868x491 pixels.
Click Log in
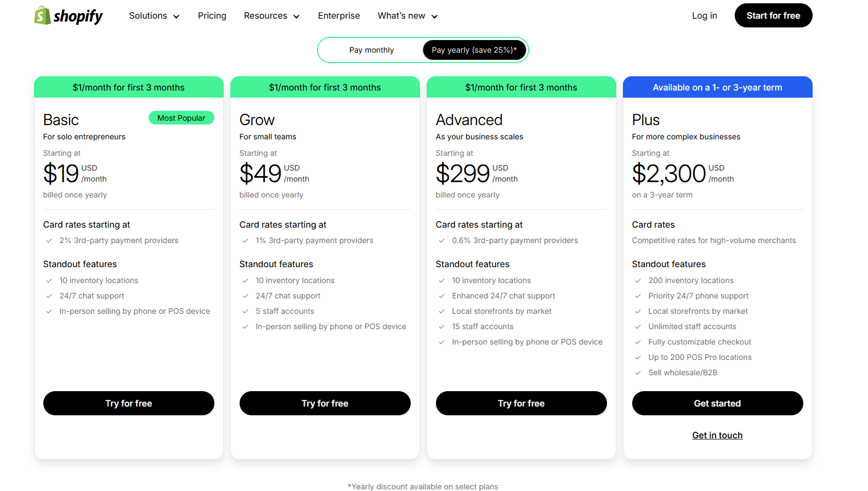click(704, 15)
